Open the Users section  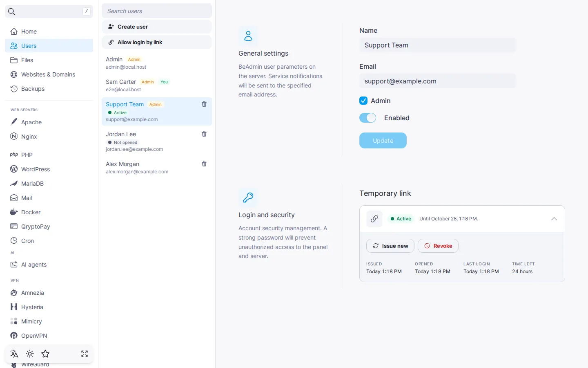coord(49,46)
